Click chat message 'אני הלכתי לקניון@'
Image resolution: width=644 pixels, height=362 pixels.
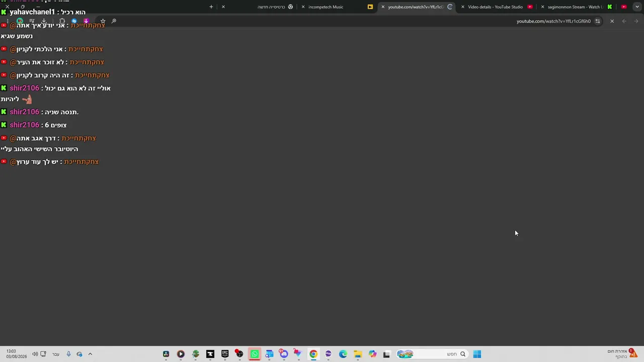click(x=36, y=49)
